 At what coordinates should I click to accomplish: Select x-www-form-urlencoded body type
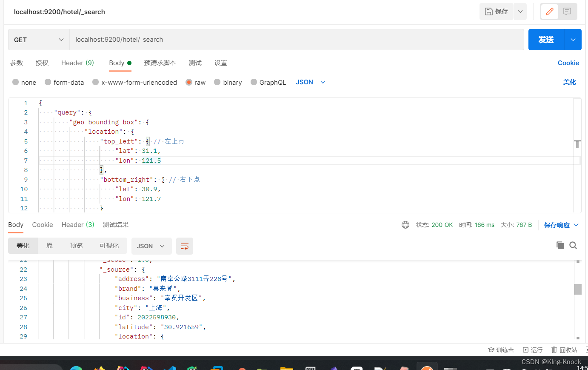pyautogui.click(x=134, y=82)
